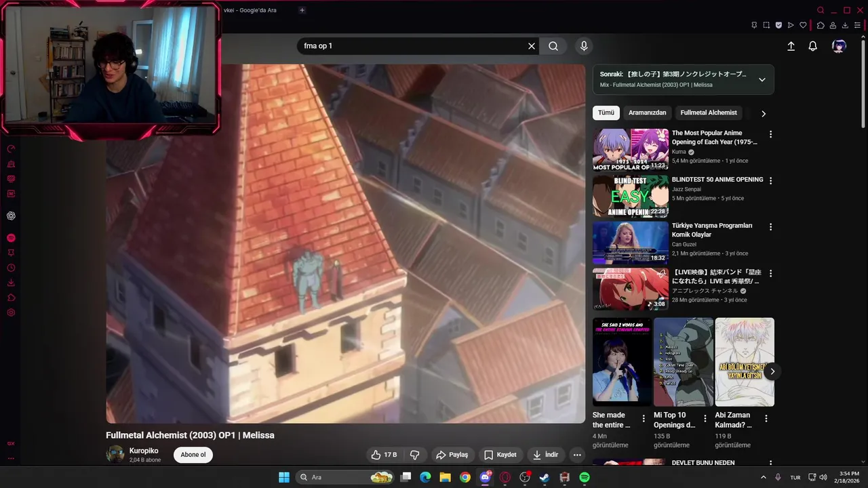The width and height of the screenshot is (868, 488).
Task: Open the sidebar extensions cube icon
Action: pos(11,298)
